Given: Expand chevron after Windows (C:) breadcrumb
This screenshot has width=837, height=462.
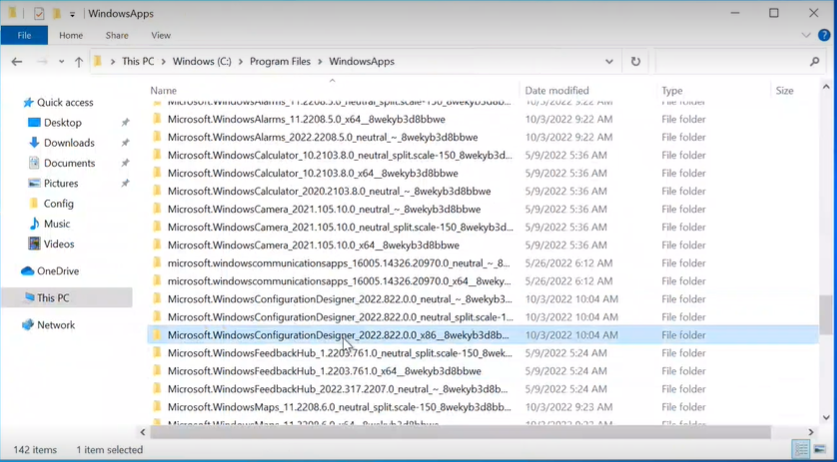Looking at the screenshot, I should click(x=241, y=61).
